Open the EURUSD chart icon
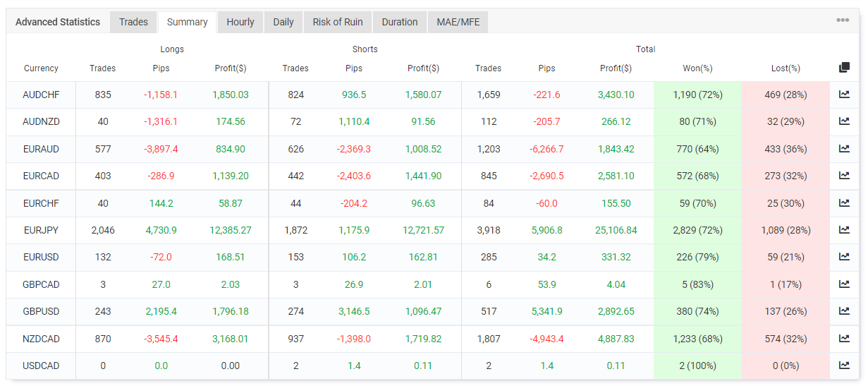 [x=844, y=257]
